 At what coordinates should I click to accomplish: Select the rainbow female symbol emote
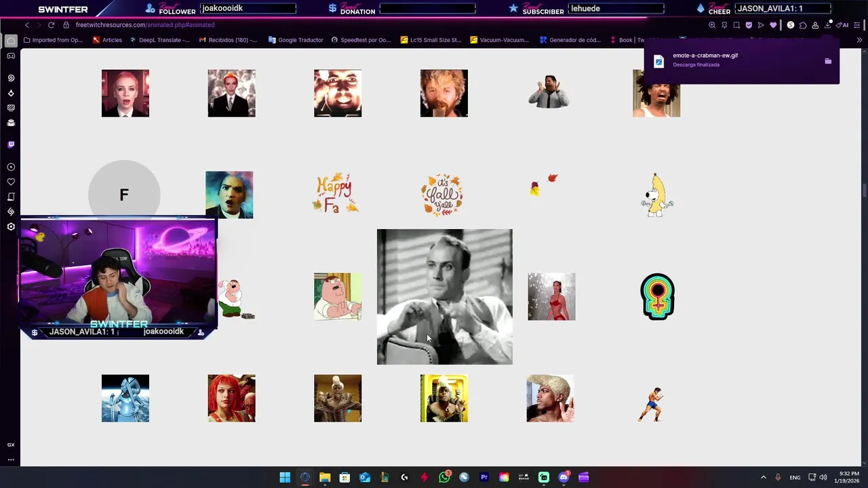point(657,297)
